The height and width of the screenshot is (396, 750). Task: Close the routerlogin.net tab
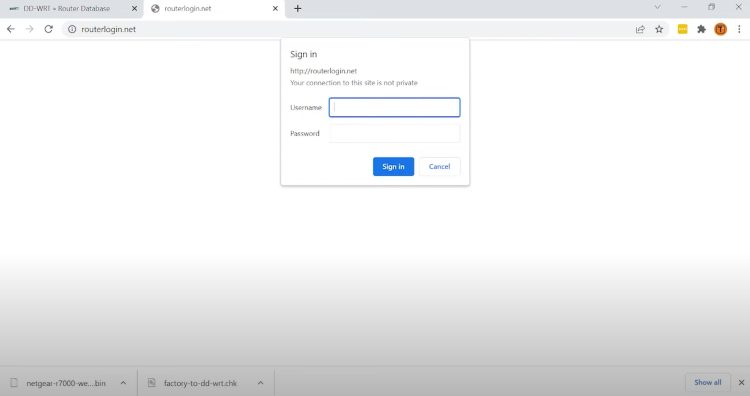275,9
